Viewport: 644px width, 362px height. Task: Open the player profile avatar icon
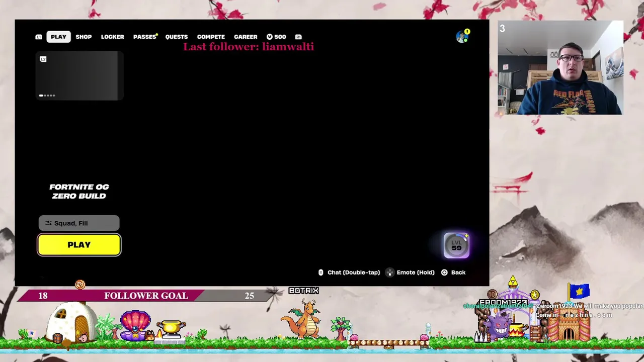click(x=462, y=36)
